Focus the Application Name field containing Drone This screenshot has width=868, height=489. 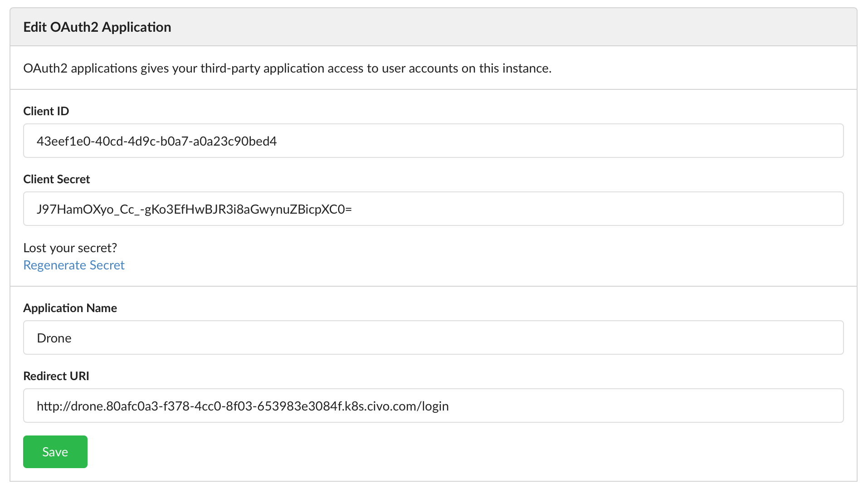[433, 337]
